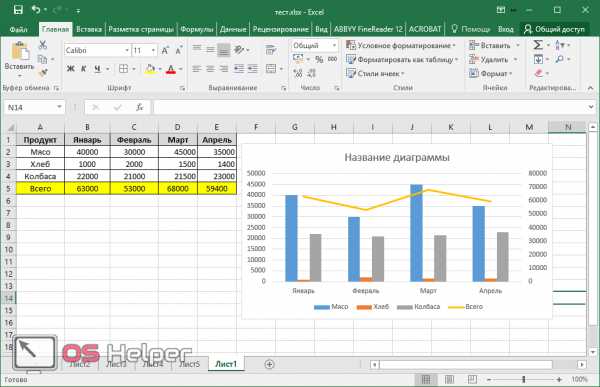Toggle underline Ч formatting
The image size is (600, 387).
tap(97, 69)
